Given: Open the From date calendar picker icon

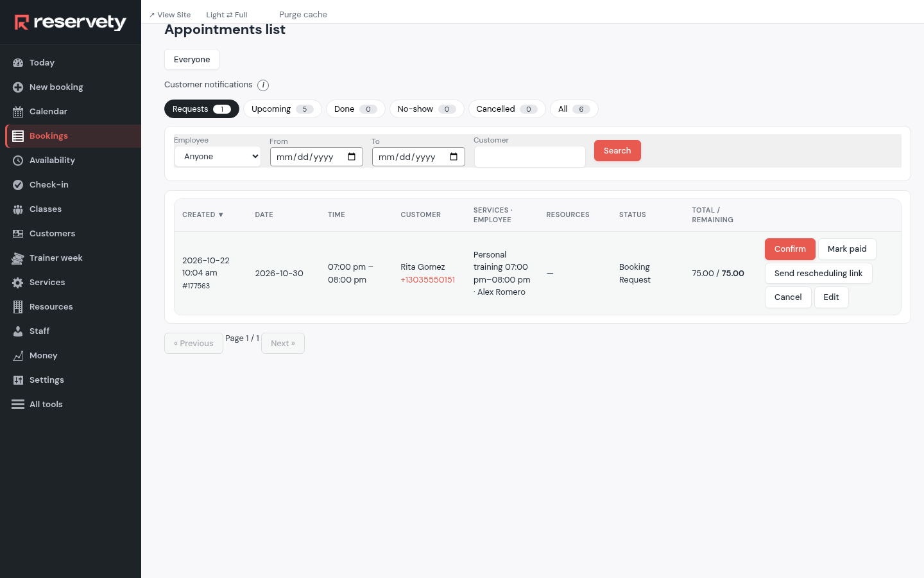Looking at the screenshot, I should [x=352, y=157].
